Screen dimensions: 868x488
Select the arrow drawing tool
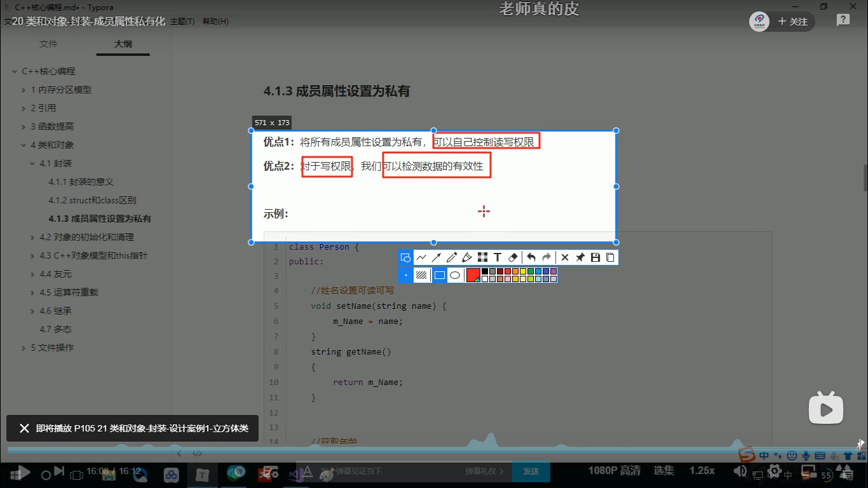[x=437, y=257]
